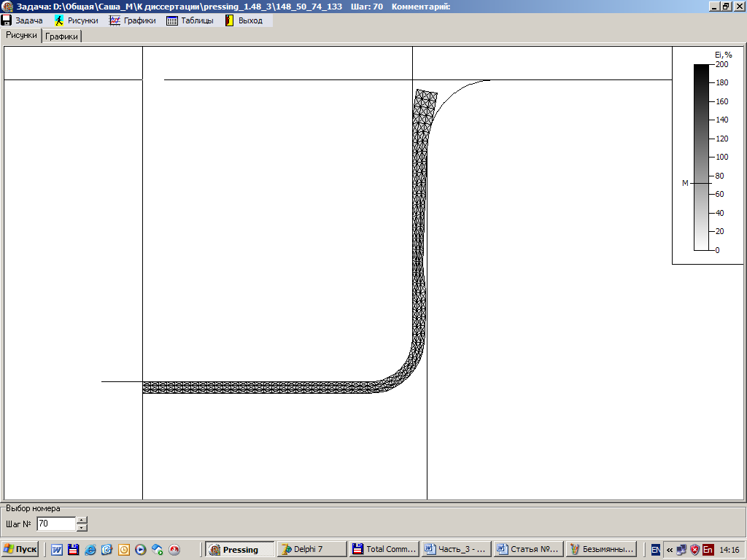Open the Статья Word document in taskbar
Viewport: 747px width, 560px height.
528,550
